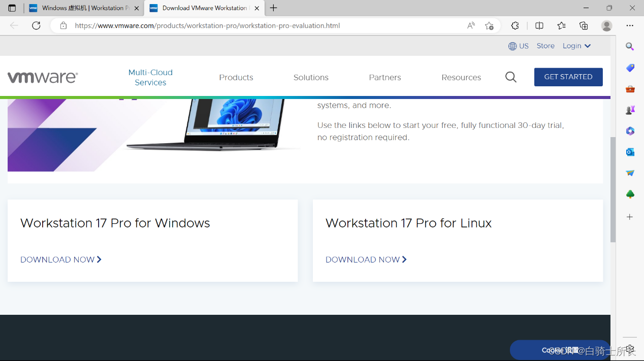Click the GET STARTED button

point(568,77)
